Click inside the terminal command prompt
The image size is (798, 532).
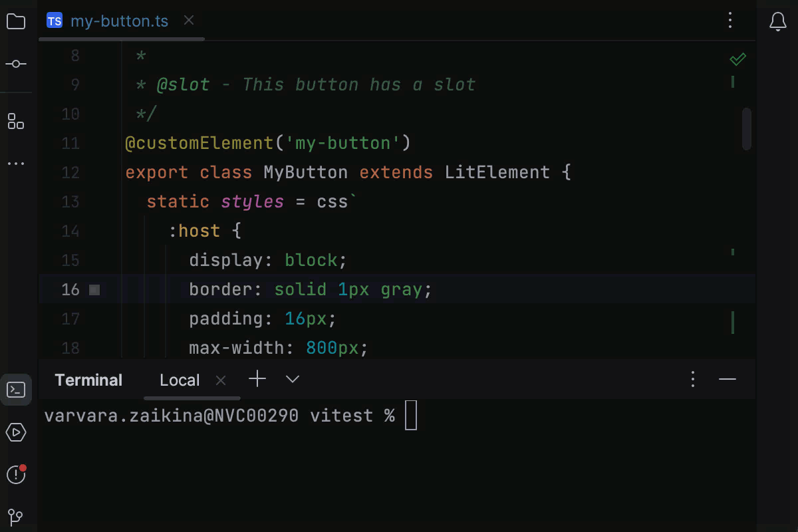click(x=412, y=415)
